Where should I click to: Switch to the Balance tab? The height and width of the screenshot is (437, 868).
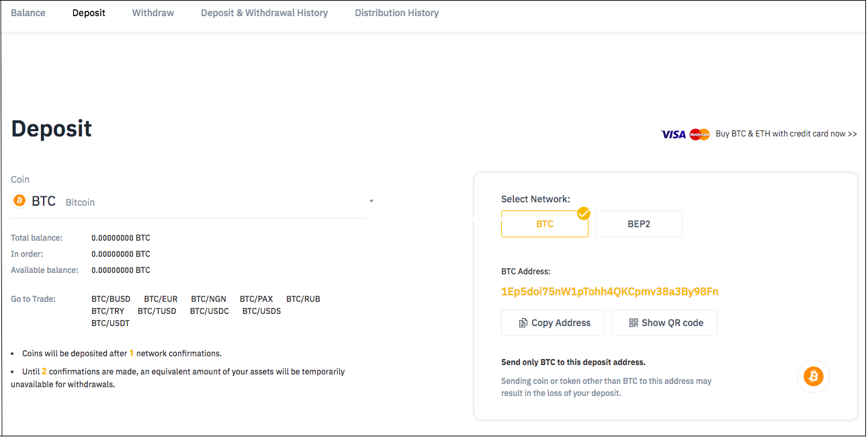click(x=28, y=13)
